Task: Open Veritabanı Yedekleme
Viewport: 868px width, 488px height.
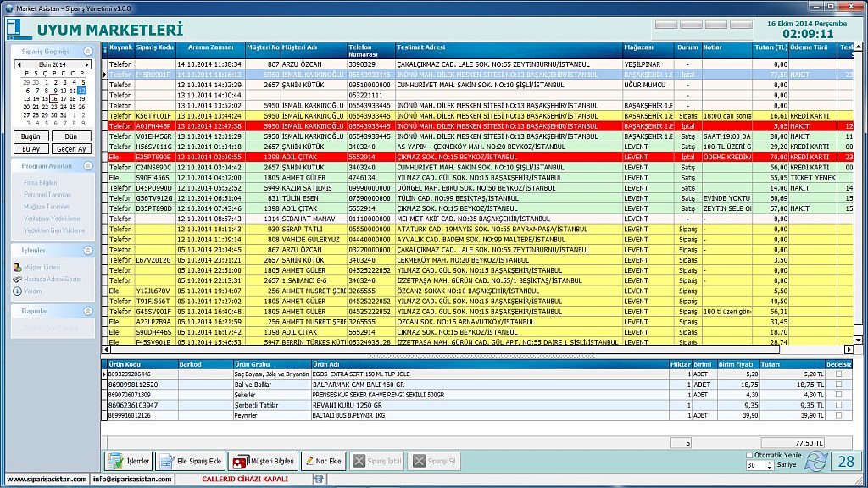Action: click(x=52, y=219)
